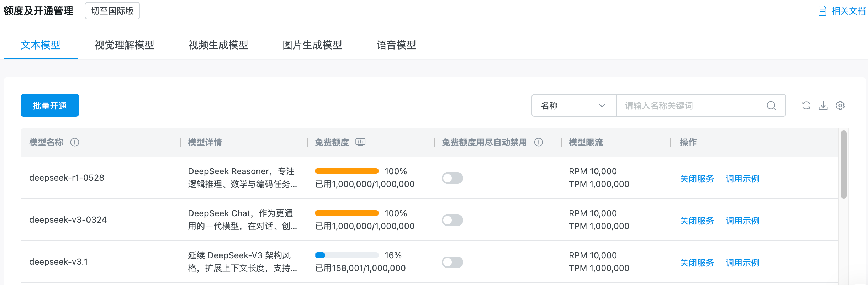Click the info icon next to 免费额度用尽自动禁用

pyautogui.click(x=539, y=142)
